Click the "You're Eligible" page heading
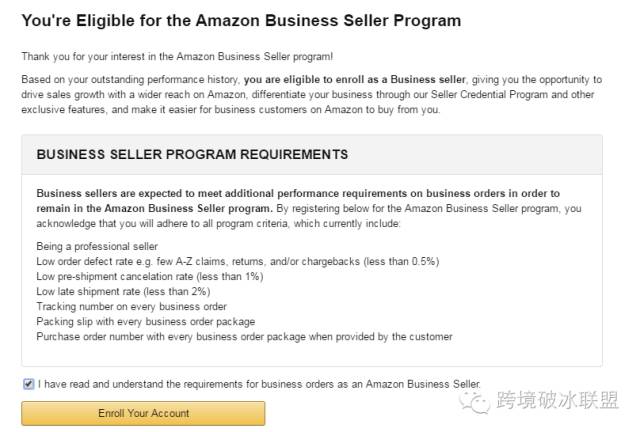The image size is (640, 432). pos(241,20)
